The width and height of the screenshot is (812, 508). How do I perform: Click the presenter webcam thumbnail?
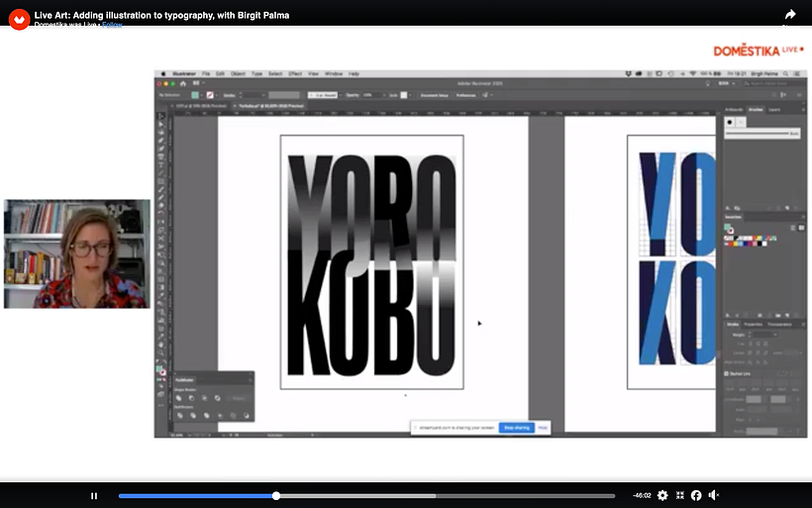[x=77, y=254]
